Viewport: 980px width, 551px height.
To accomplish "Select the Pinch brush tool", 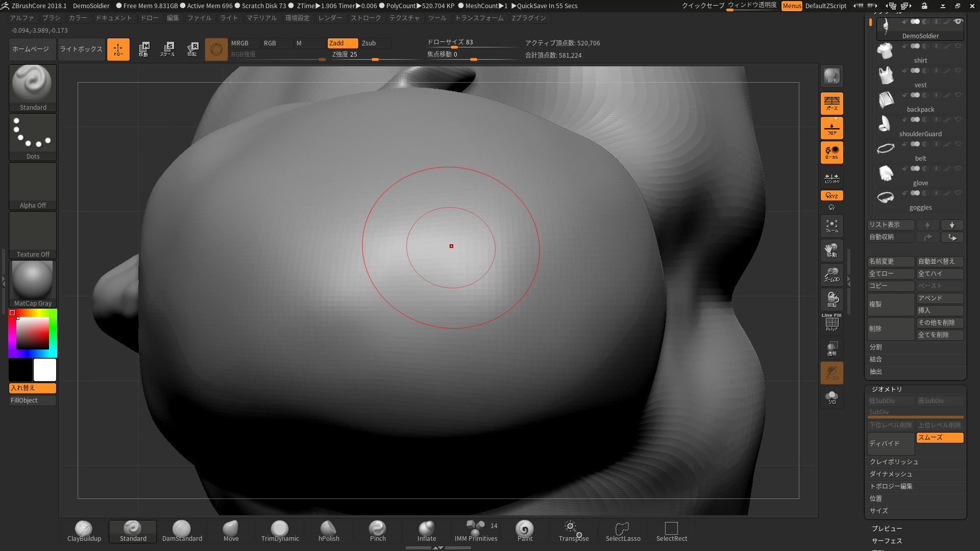I will [x=377, y=530].
